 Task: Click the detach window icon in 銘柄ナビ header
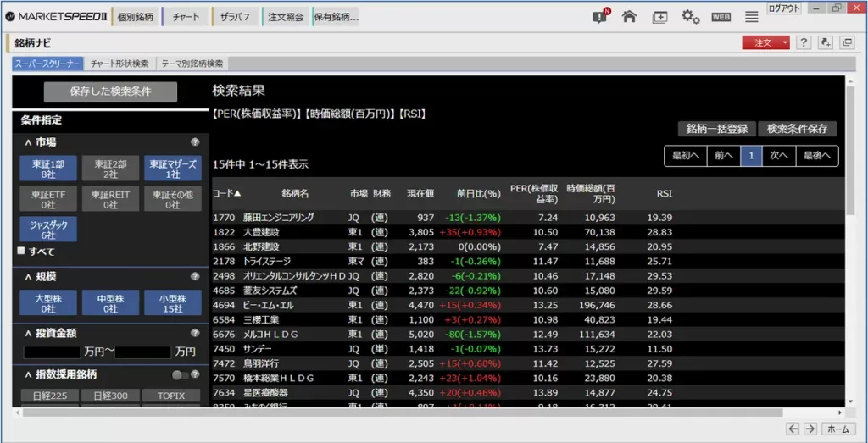[847, 42]
